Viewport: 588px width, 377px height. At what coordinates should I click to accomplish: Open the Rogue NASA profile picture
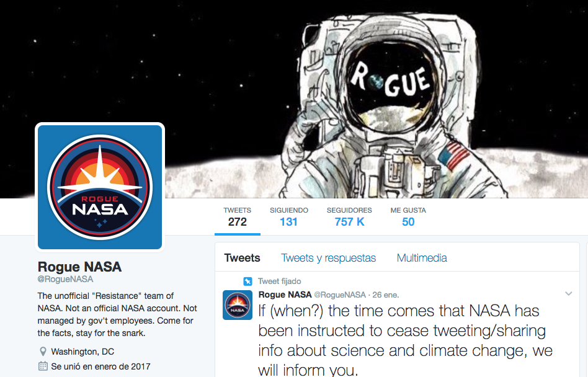[x=100, y=187]
